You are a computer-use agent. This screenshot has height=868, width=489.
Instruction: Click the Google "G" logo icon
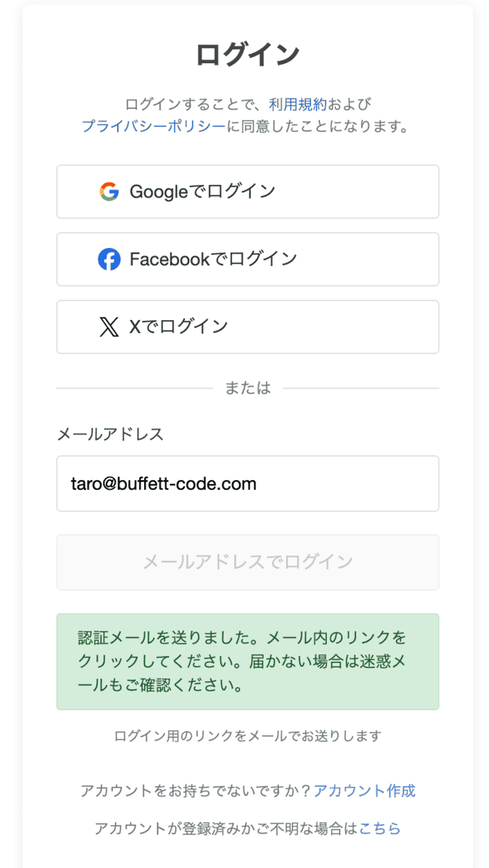[x=109, y=192]
